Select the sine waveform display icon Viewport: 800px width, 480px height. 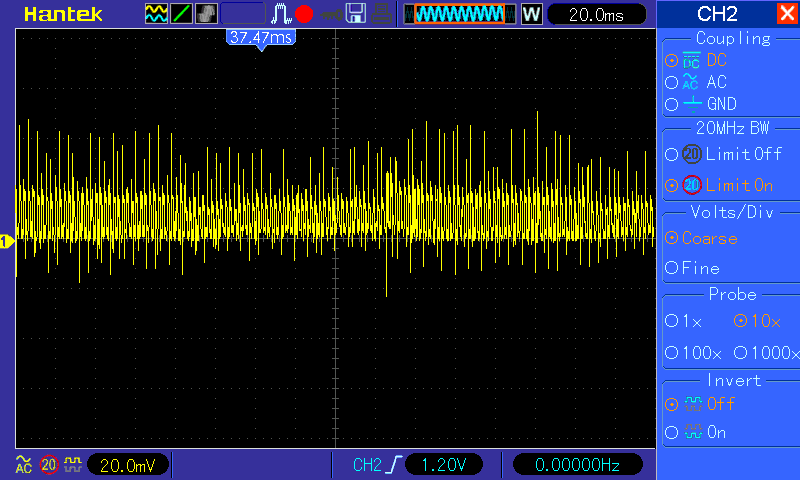(156, 14)
